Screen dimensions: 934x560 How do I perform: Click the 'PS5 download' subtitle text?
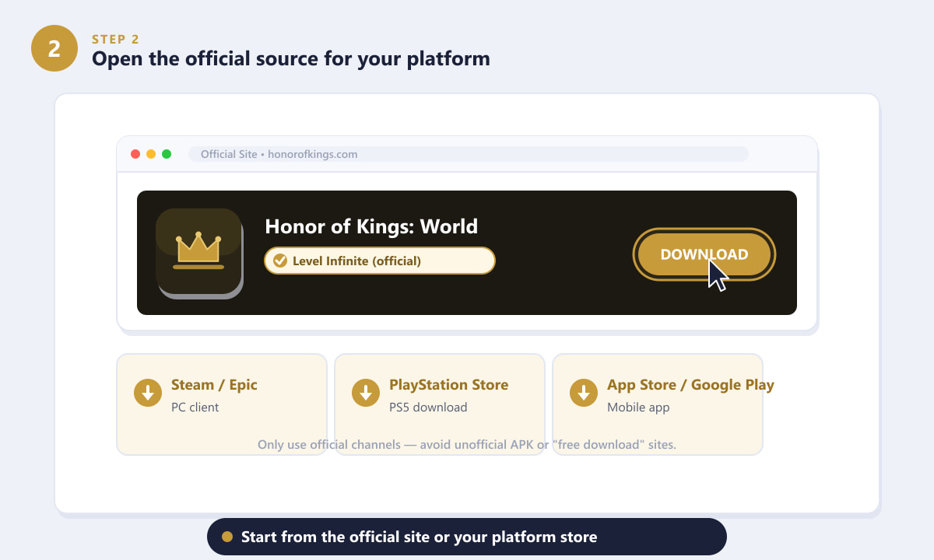pyautogui.click(x=428, y=407)
